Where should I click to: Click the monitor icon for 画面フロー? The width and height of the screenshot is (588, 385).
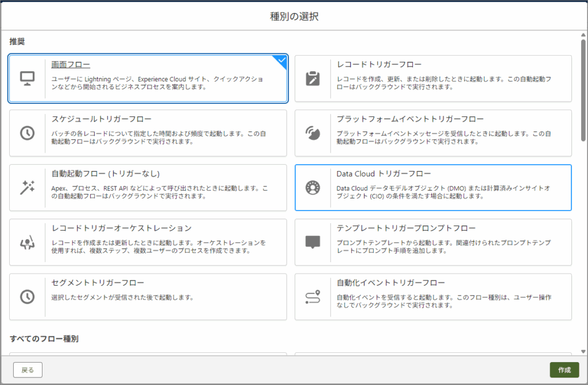[x=27, y=78]
